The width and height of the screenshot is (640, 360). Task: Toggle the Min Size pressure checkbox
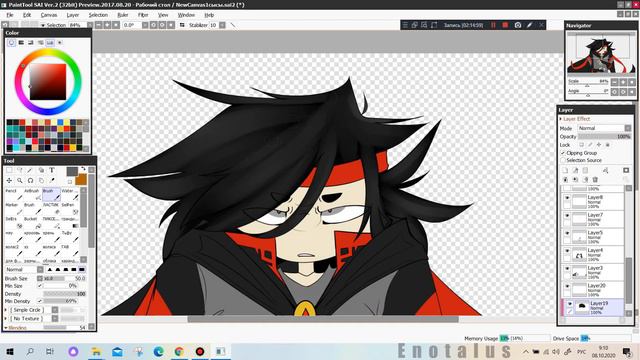40,286
